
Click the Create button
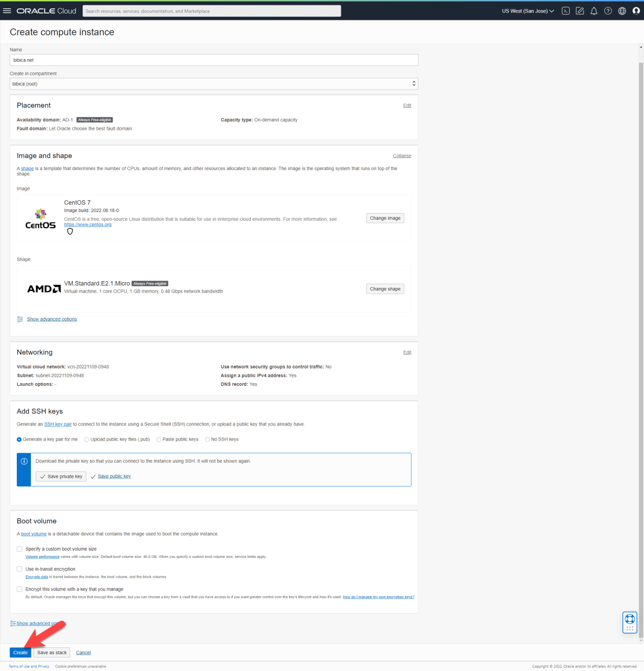(x=20, y=653)
